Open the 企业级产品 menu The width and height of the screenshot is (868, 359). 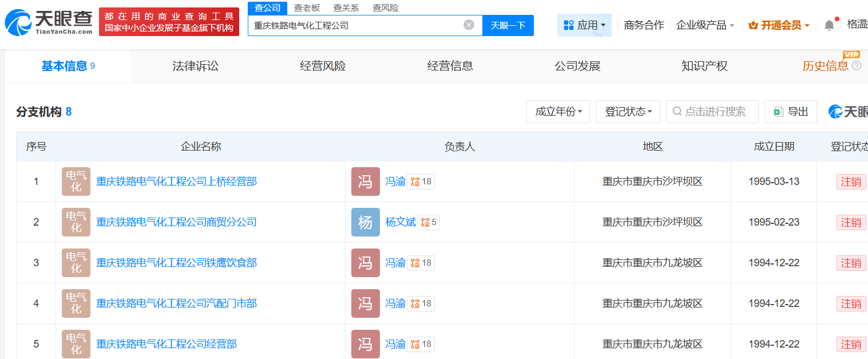705,25
